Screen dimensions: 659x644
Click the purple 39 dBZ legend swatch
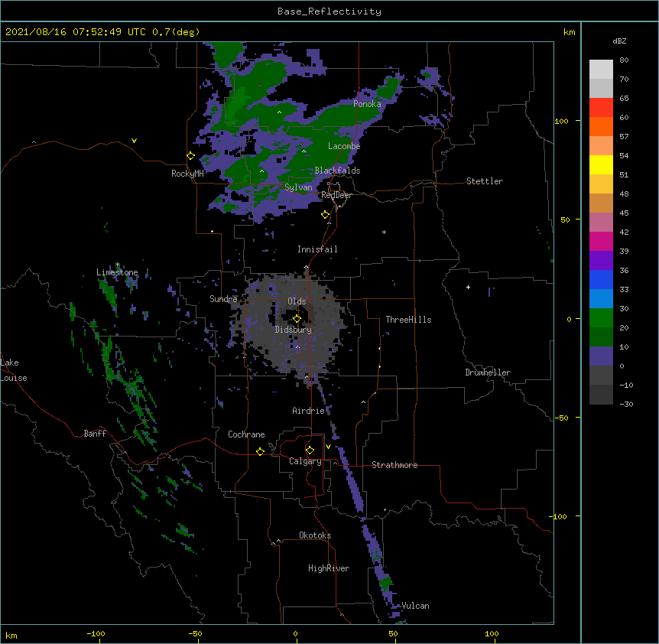point(601,260)
